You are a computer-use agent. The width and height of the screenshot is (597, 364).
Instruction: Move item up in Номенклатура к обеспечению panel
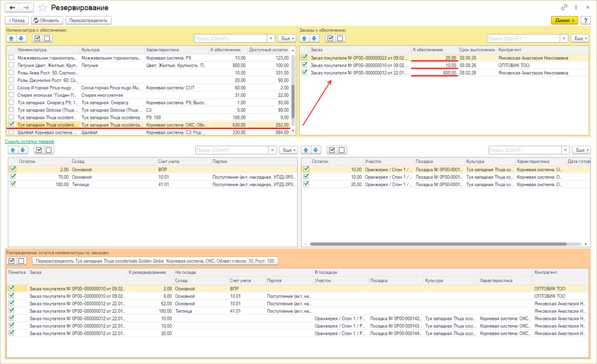coord(11,38)
